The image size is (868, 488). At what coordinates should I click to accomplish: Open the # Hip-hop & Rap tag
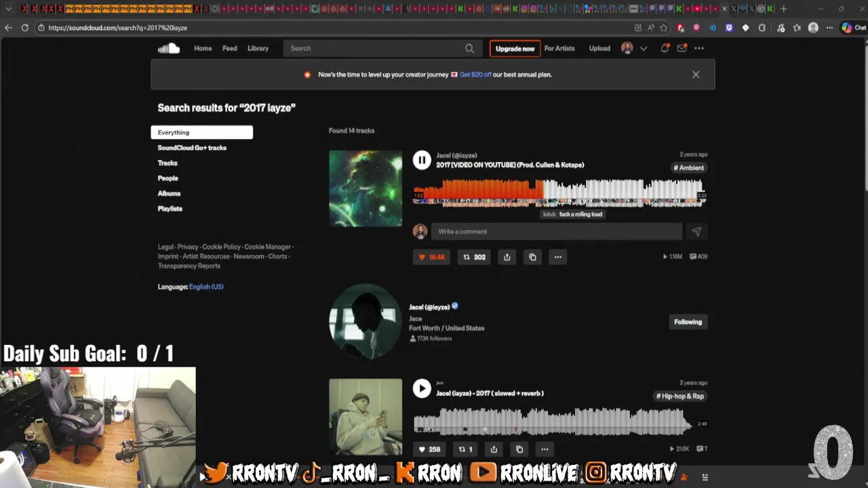(x=680, y=396)
